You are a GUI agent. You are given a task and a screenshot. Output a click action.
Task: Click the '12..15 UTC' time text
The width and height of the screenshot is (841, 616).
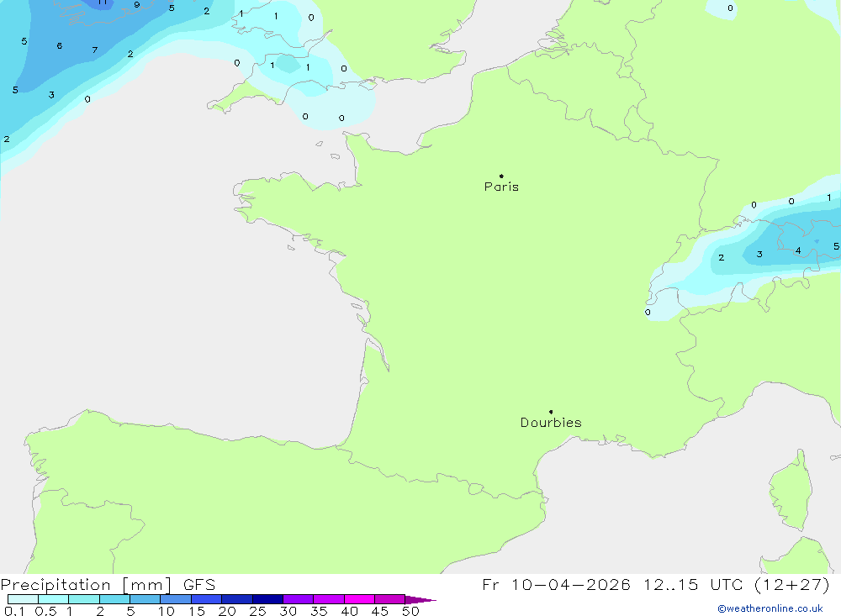coord(693,585)
